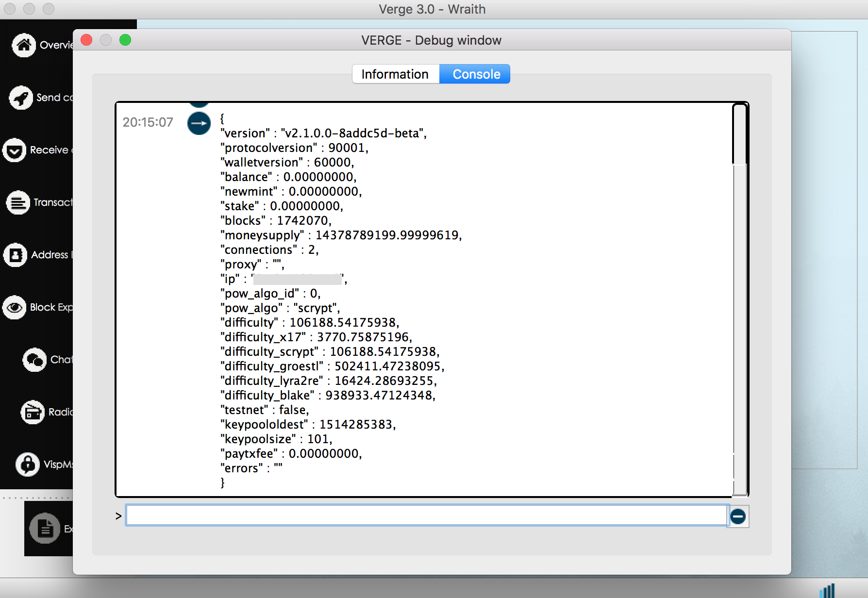Zoom the Debug window with green button
Screen dimensions: 868x598
125,40
